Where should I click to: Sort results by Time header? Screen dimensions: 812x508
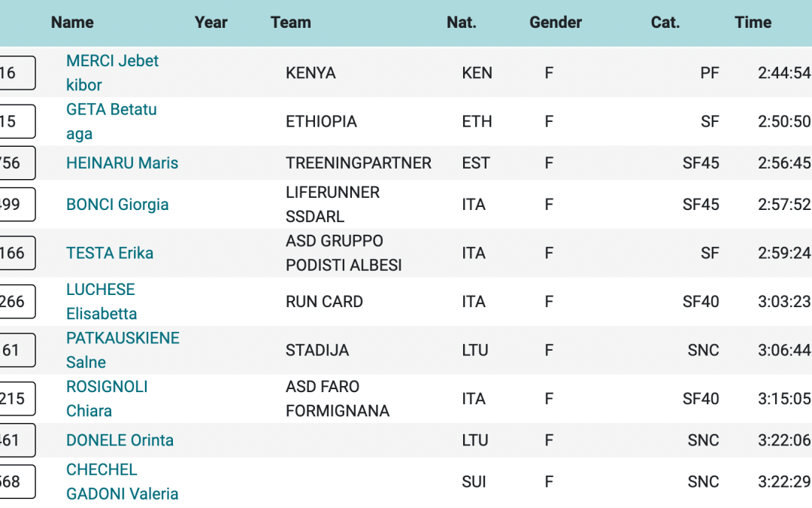[753, 23]
